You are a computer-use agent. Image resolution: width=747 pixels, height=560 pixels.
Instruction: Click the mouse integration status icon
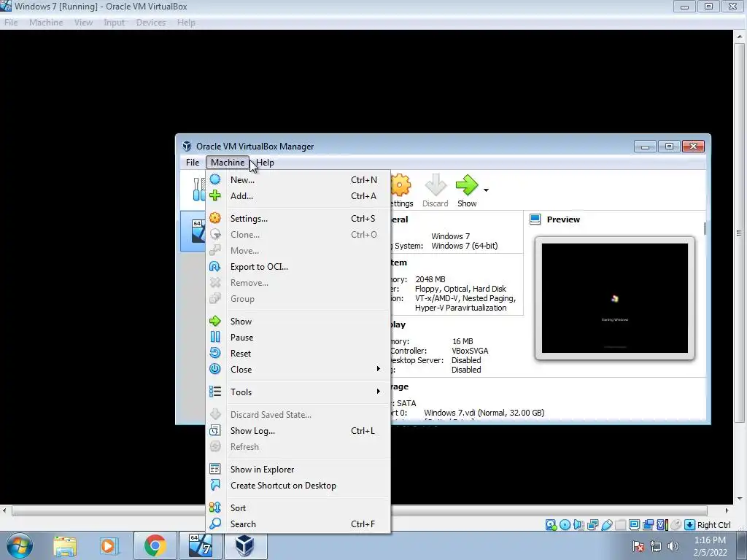(676, 525)
